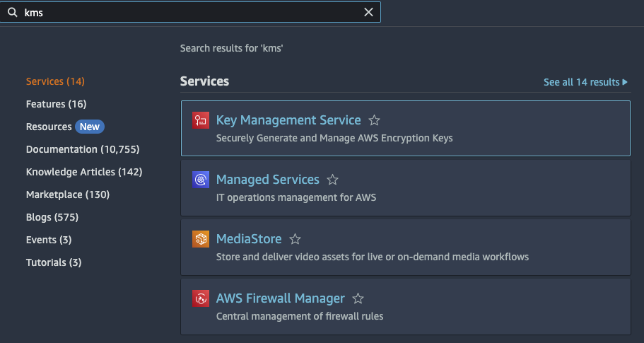
Task: Toggle the AWS Firewall Manager favorite star
Action: pos(358,298)
